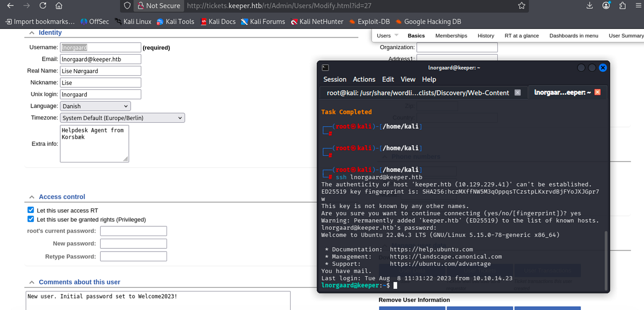The width and height of the screenshot is (644, 310).
Task: Click the Email input field
Action: click(x=100, y=59)
